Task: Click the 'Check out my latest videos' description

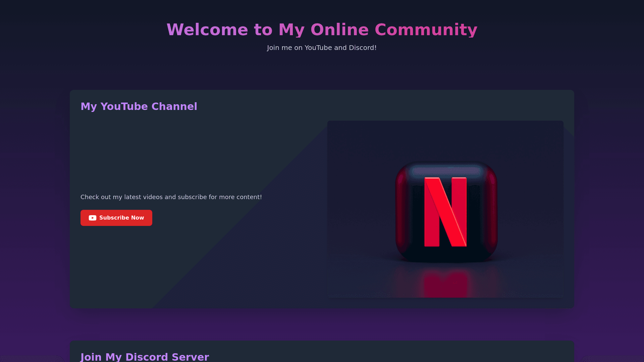Action: tap(171, 197)
